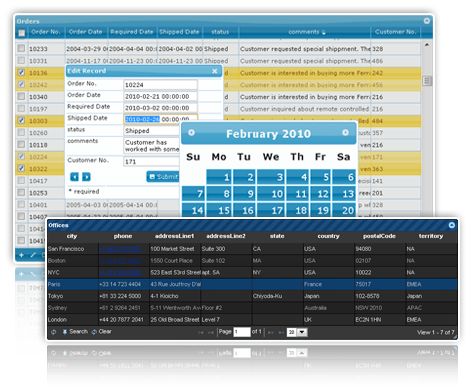This screenshot has width=470, height=390.
Task: Go to next month in calendar
Action: [x=345, y=132]
